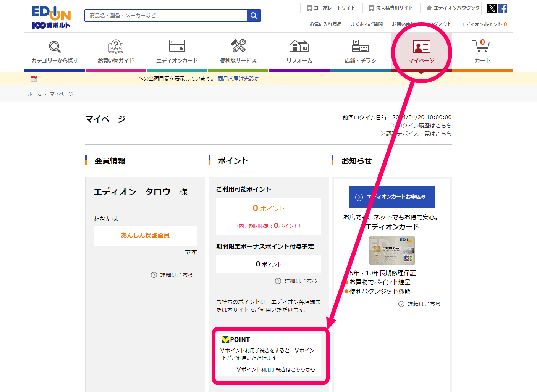Click 商品お届け先設定 link
This screenshot has height=392, width=537.
(238, 79)
